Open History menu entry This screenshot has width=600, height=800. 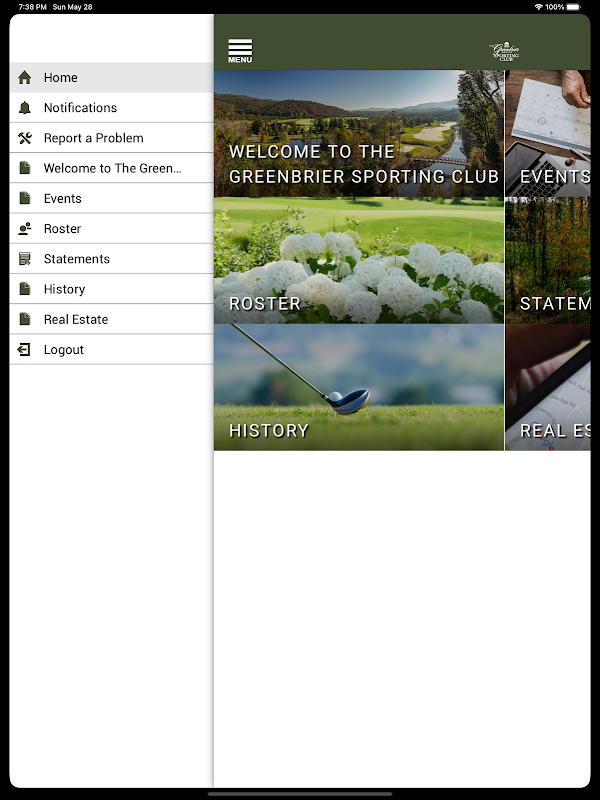111,289
